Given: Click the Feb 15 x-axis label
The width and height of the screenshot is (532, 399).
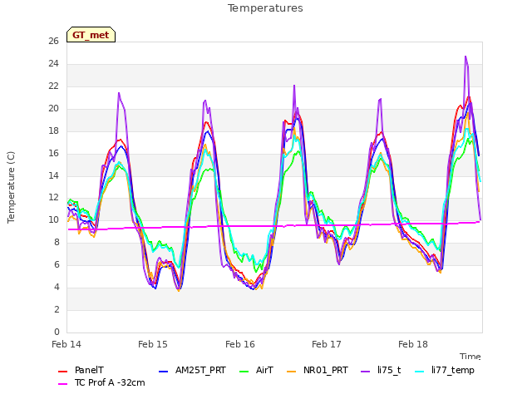Looking at the screenshot, I should [x=153, y=344].
